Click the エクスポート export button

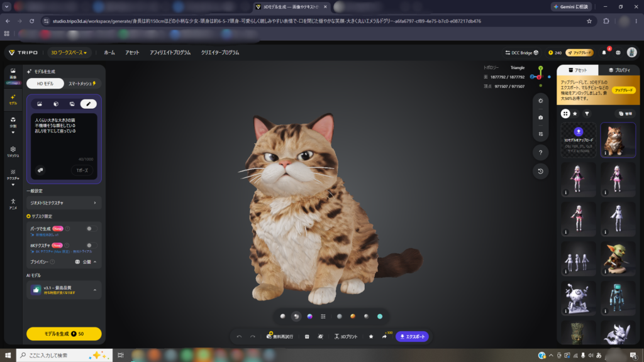413,337
